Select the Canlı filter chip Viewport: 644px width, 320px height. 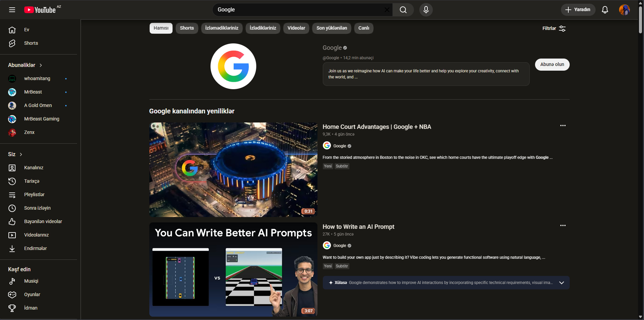coord(364,28)
